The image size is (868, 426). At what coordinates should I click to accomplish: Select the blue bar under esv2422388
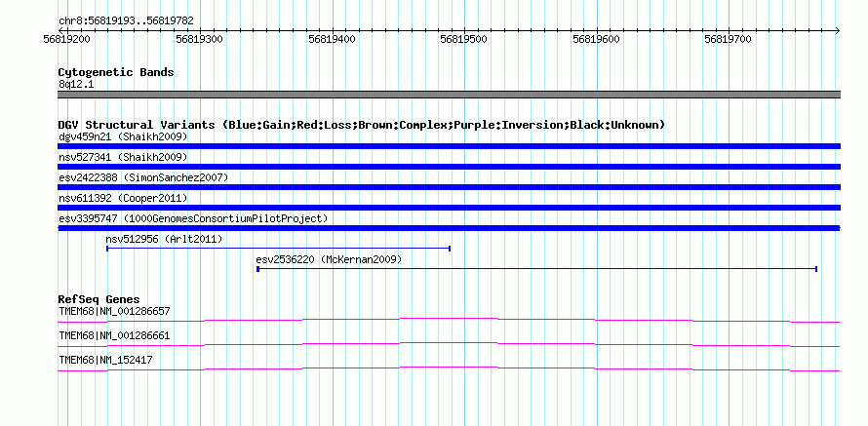point(449,187)
